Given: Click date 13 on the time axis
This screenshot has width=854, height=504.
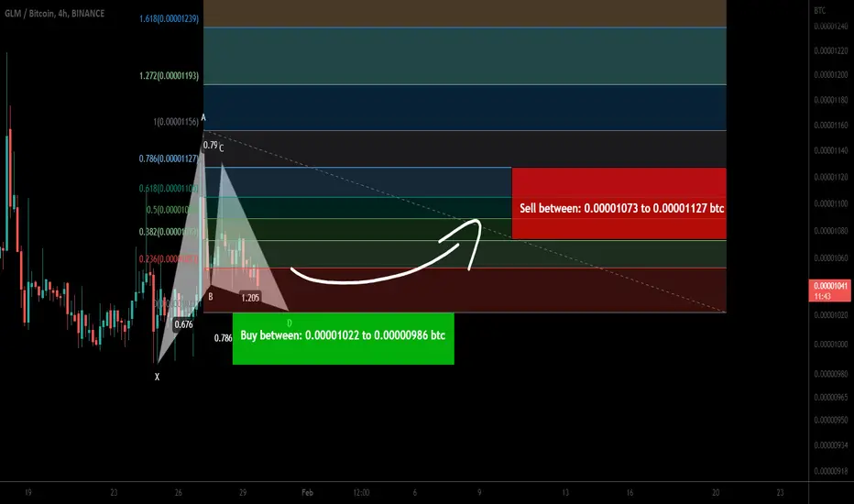Looking at the screenshot, I should [564, 492].
